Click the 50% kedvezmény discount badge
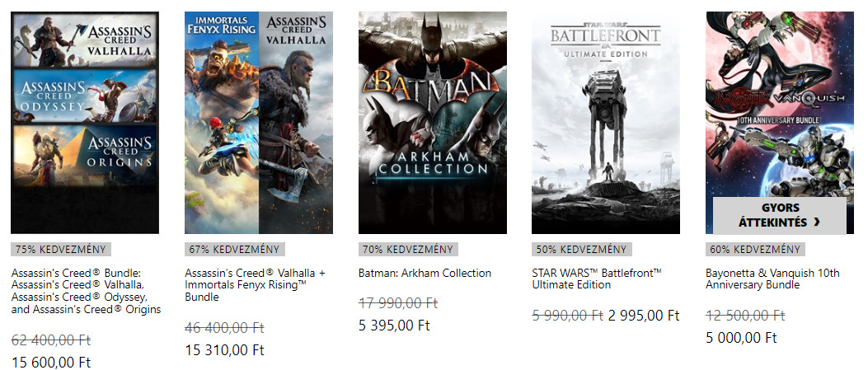 581,249
